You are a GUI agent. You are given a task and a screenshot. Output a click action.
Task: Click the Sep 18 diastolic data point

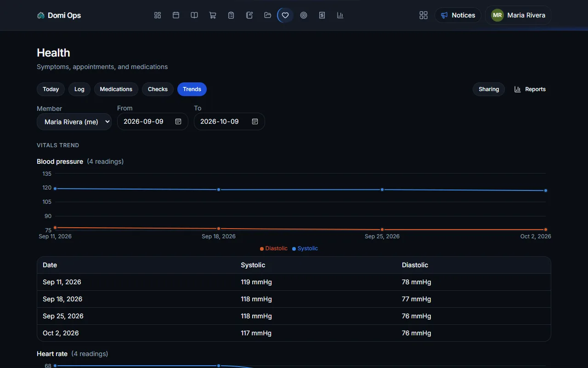(219, 229)
